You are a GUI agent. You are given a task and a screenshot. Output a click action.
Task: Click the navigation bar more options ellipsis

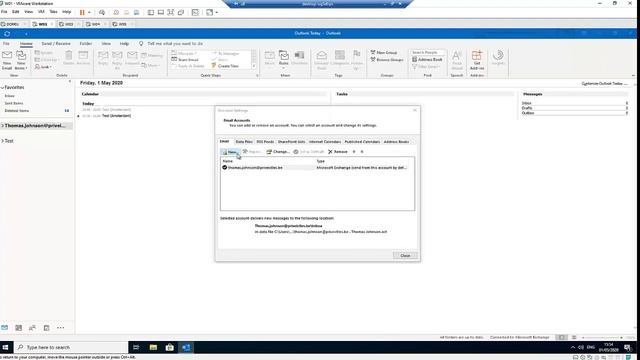click(x=60, y=328)
